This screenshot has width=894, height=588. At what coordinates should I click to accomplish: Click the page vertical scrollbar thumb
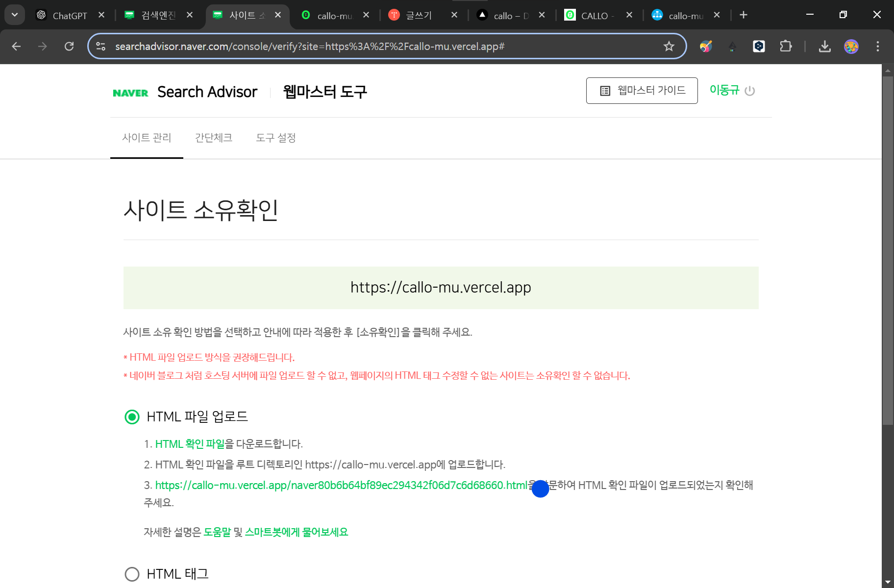point(888,250)
